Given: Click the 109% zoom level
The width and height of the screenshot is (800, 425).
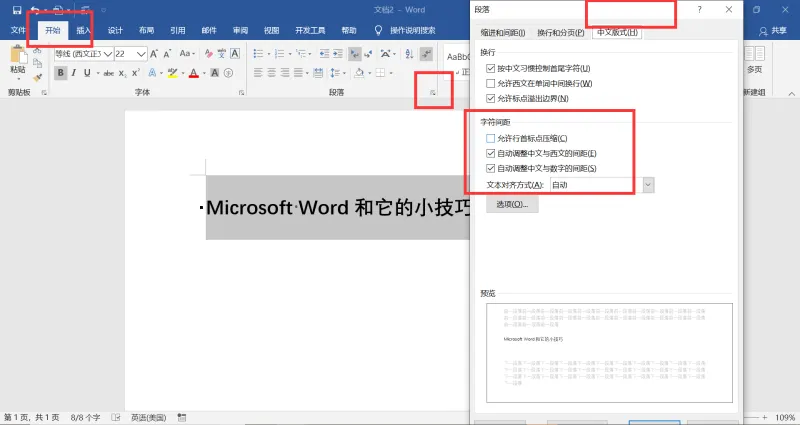Looking at the screenshot, I should [785, 417].
